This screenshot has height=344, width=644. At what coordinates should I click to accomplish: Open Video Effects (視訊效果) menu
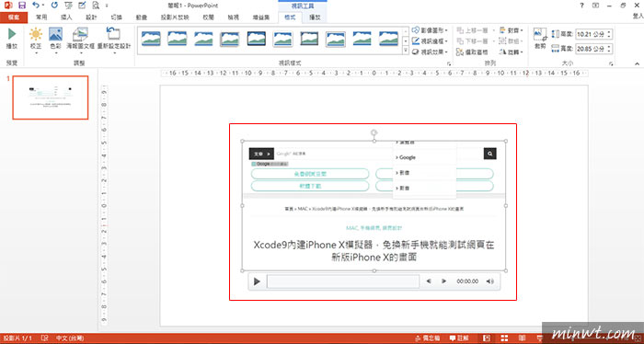tap(430, 52)
